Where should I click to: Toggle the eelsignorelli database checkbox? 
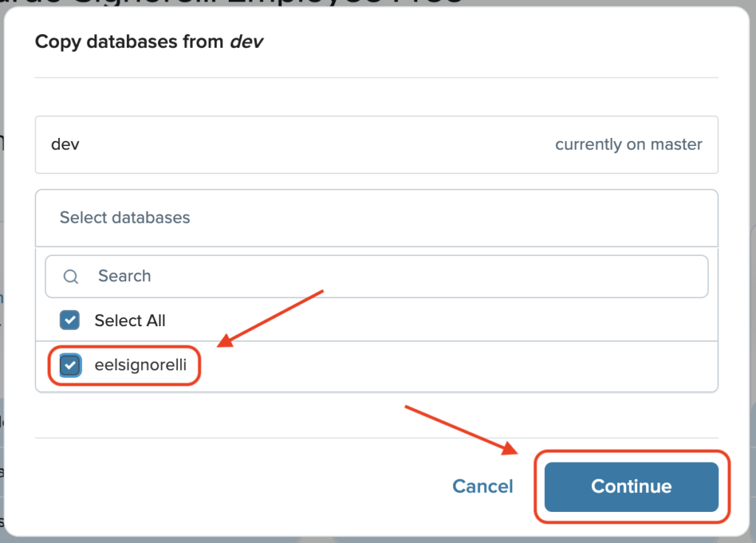(x=70, y=364)
